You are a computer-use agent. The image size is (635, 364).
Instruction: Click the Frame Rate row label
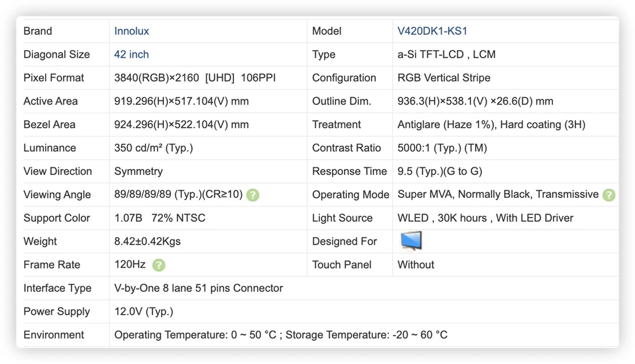point(52,264)
